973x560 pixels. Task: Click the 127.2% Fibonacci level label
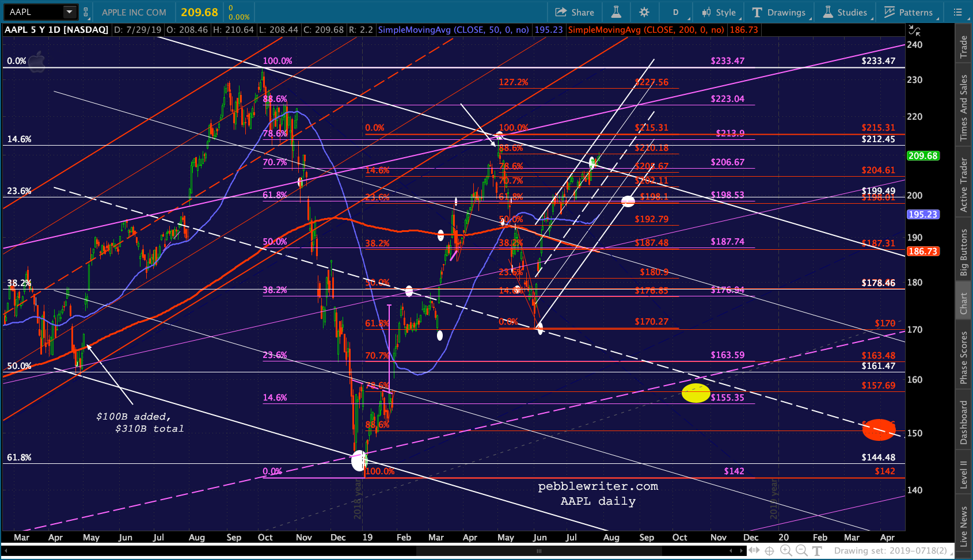[x=513, y=82]
